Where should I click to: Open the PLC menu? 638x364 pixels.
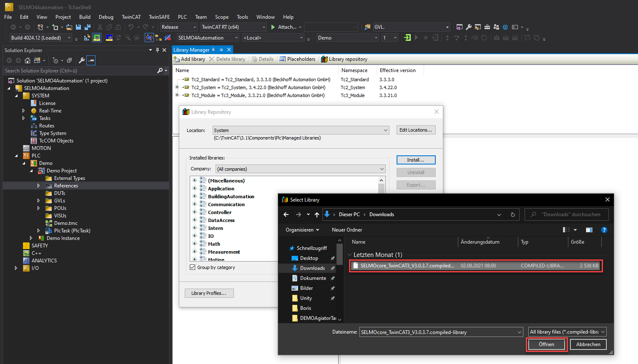(x=182, y=17)
